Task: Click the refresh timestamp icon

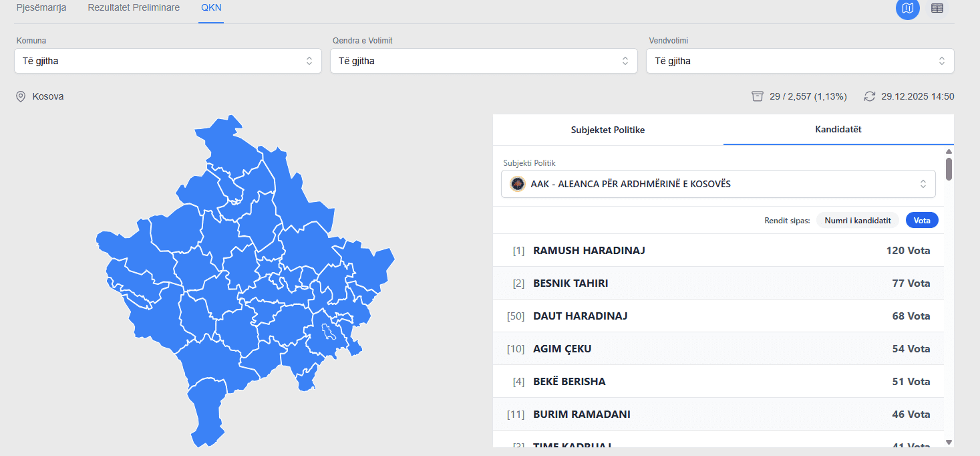Action: point(869,96)
